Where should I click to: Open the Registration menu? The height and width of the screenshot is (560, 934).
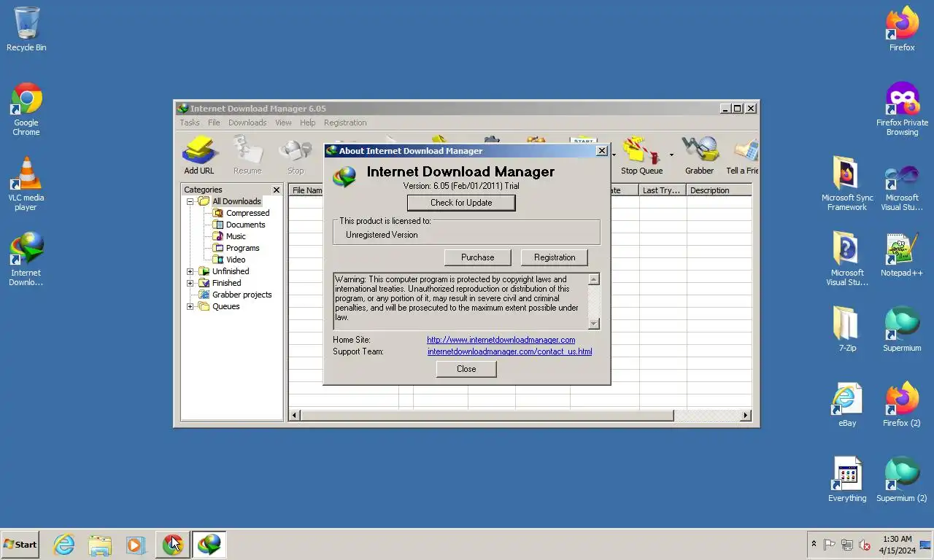(345, 122)
